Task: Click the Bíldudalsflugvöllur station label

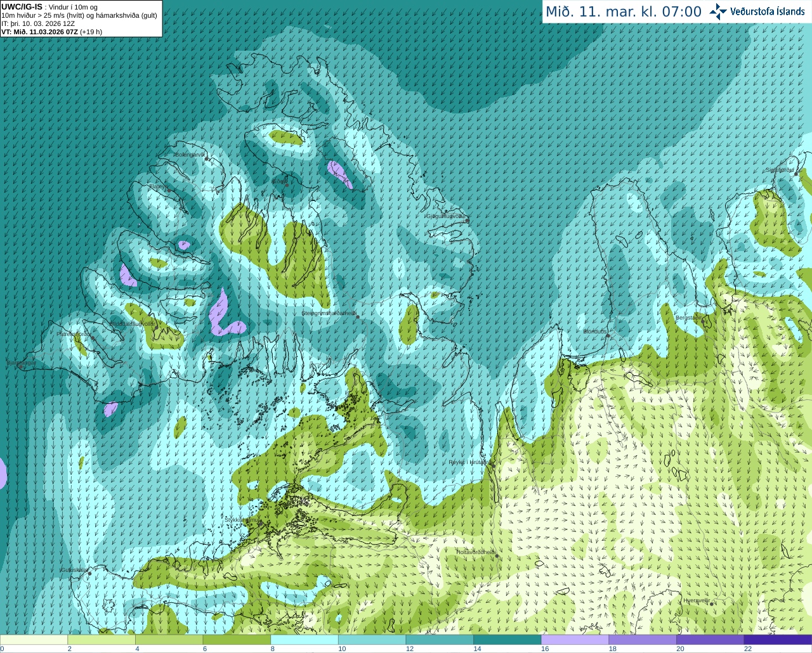Action: [x=133, y=324]
